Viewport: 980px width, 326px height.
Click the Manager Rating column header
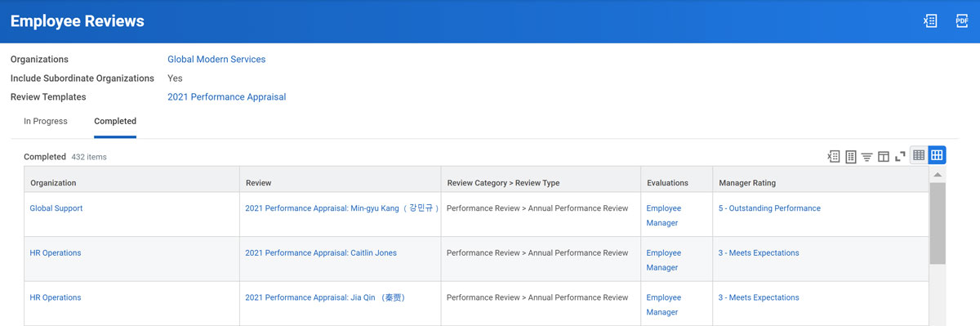tap(820, 180)
